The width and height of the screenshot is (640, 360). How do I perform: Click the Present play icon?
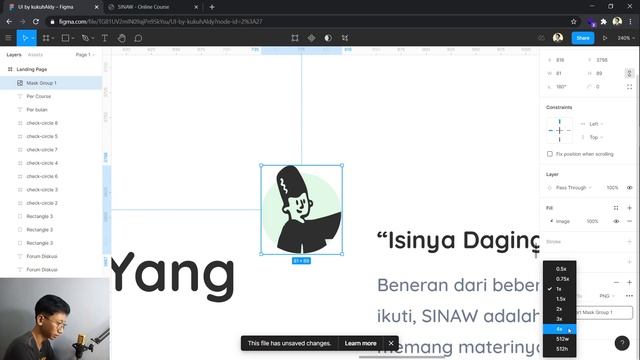(605, 38)
